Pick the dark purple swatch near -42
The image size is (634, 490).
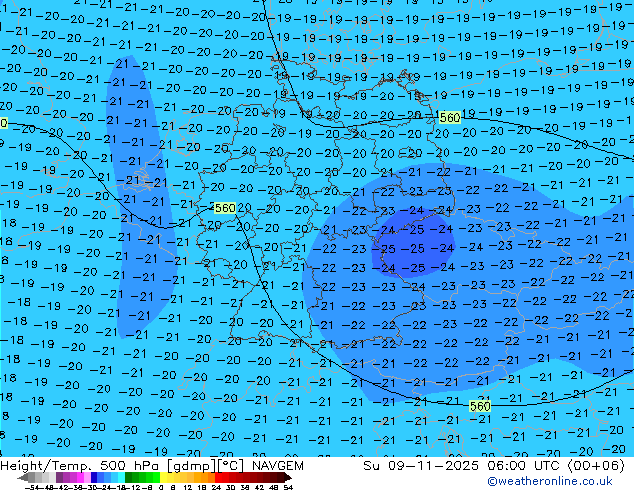[x=59, y=477]
